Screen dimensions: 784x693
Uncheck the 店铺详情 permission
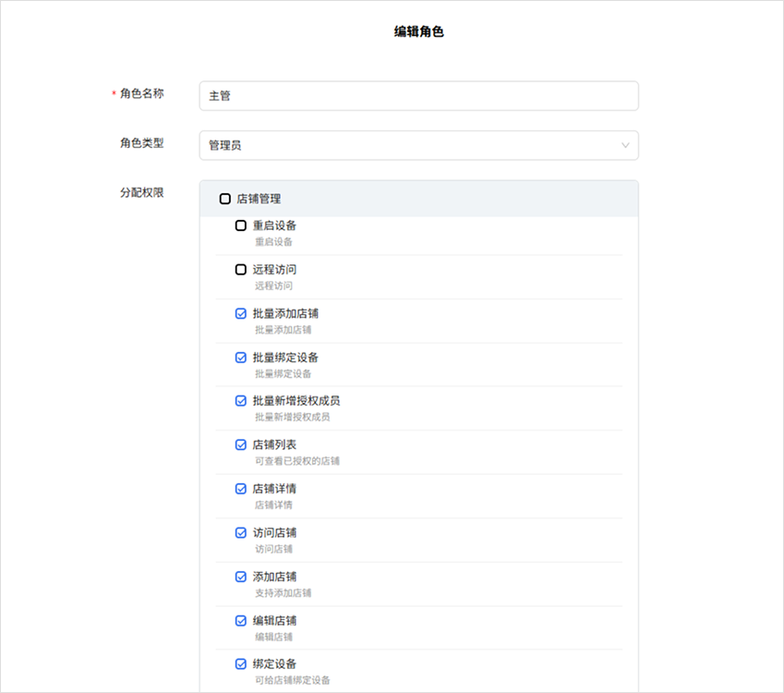241,489
